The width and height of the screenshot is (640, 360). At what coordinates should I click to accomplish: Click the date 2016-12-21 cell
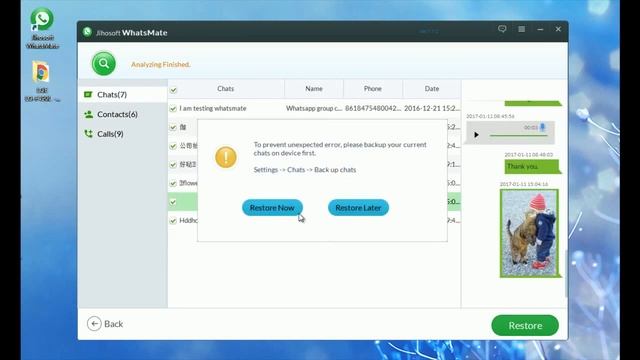pyautogui.click(x=432, y=108)
